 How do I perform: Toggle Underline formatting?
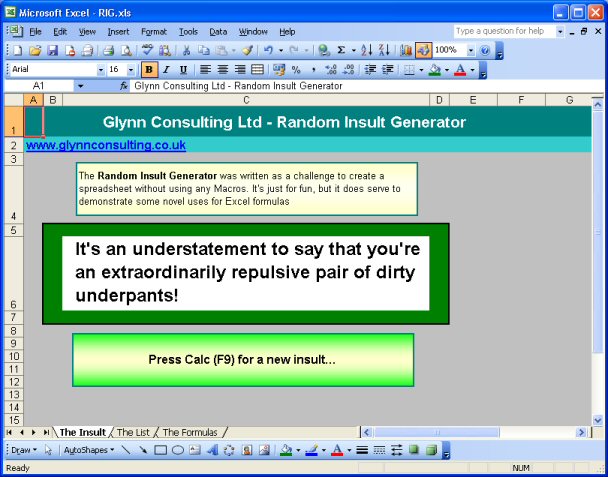click(x=182, y=70)
